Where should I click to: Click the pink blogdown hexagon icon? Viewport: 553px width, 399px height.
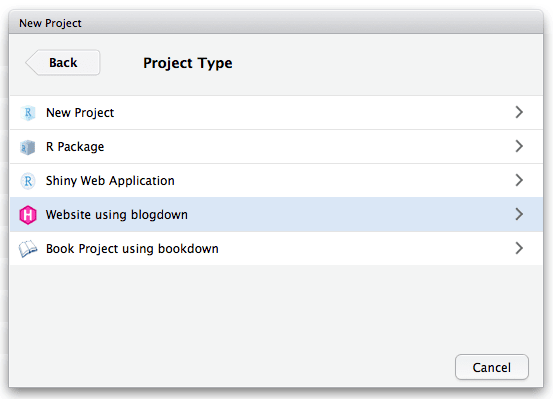(28, 215)
